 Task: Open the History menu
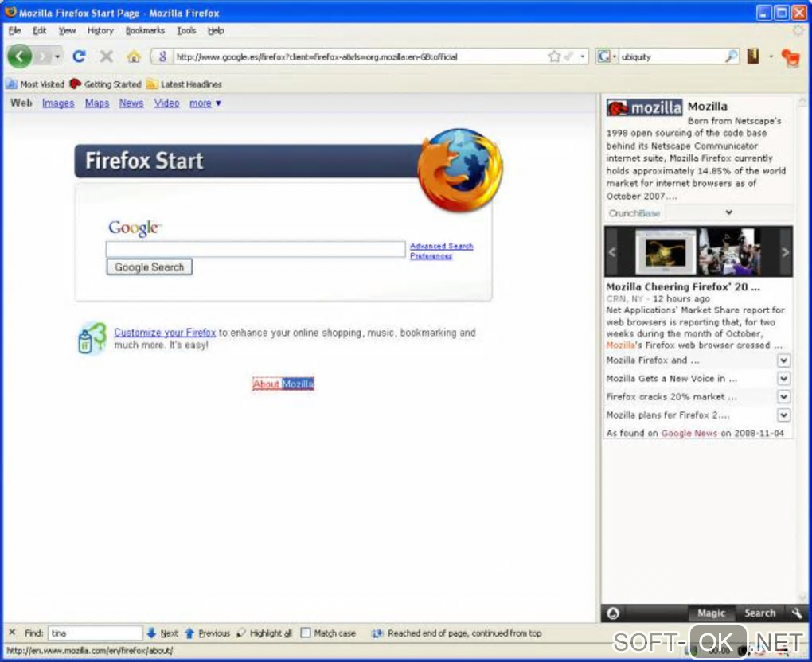[x=100, y=30]
